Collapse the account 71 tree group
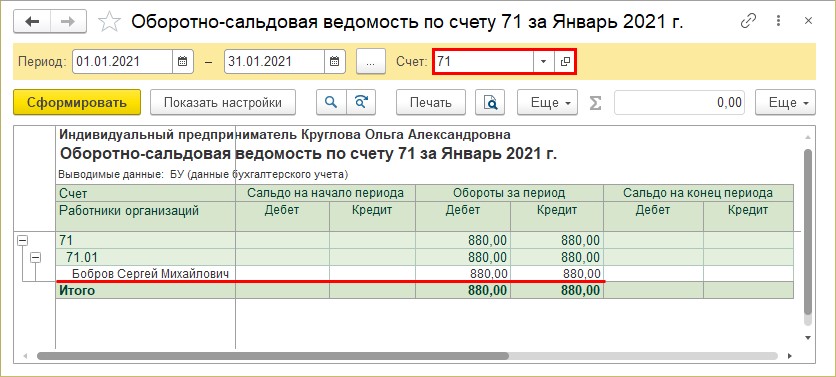Image resolution: width=836 pixels, height=377 pixels. pyautogui.click(x=22, y=241)
